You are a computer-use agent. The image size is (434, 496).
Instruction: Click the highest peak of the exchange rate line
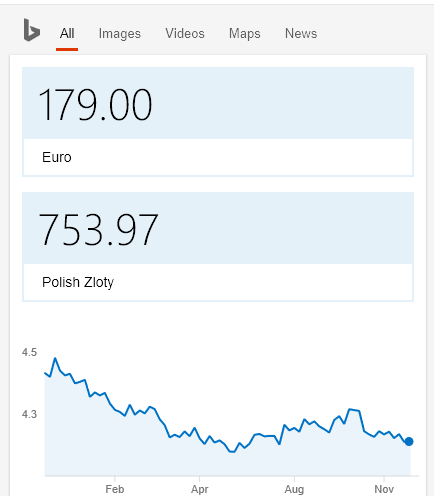click(55, 358)
